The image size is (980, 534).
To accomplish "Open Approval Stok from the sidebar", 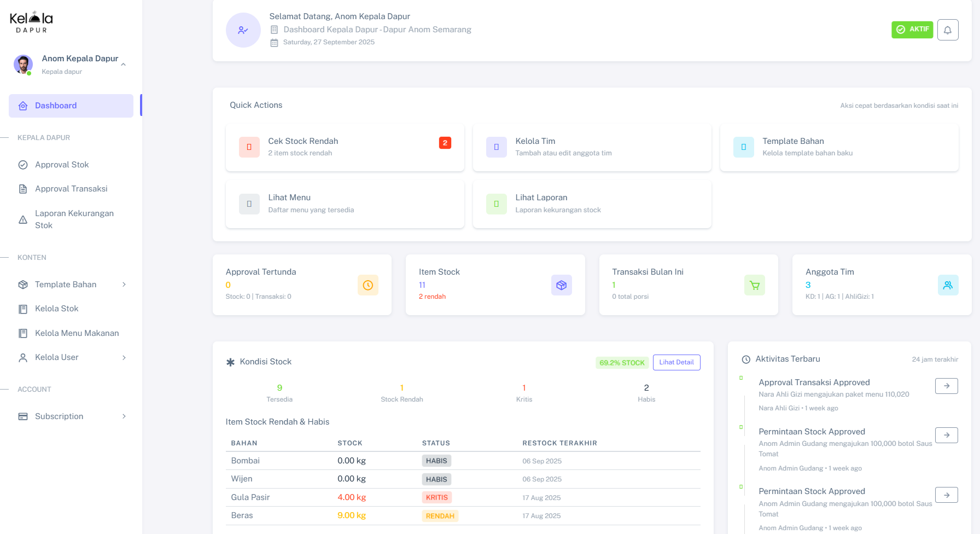I will click(x=62, y=165).
